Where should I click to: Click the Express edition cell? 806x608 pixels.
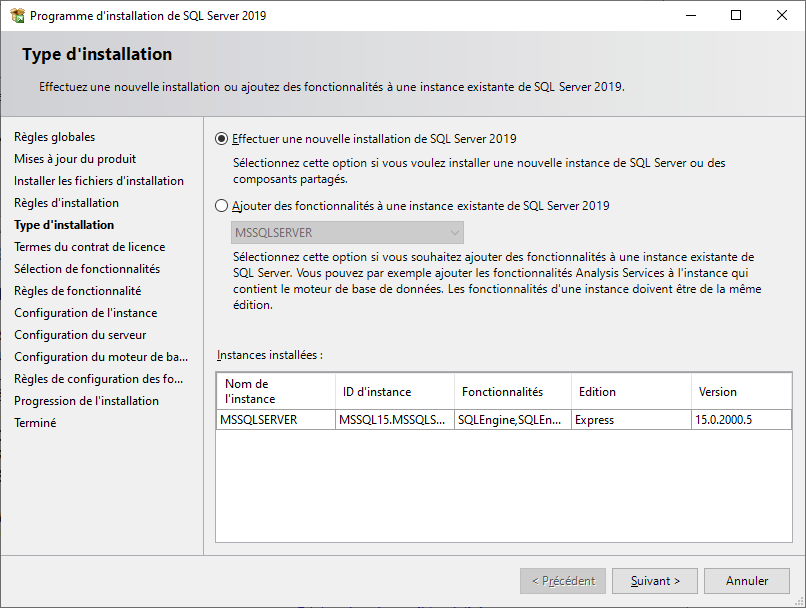[631, 420]
